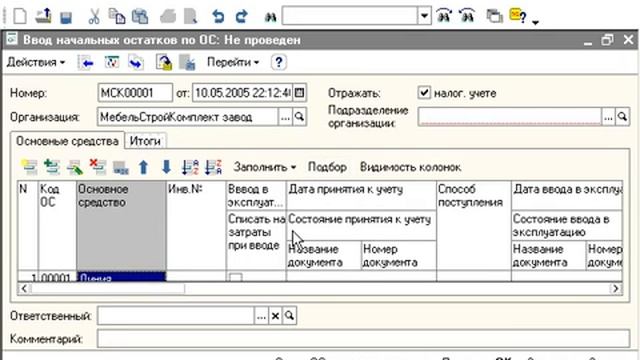Click the Дата принятия к учету header

click(x=361, y=196)
